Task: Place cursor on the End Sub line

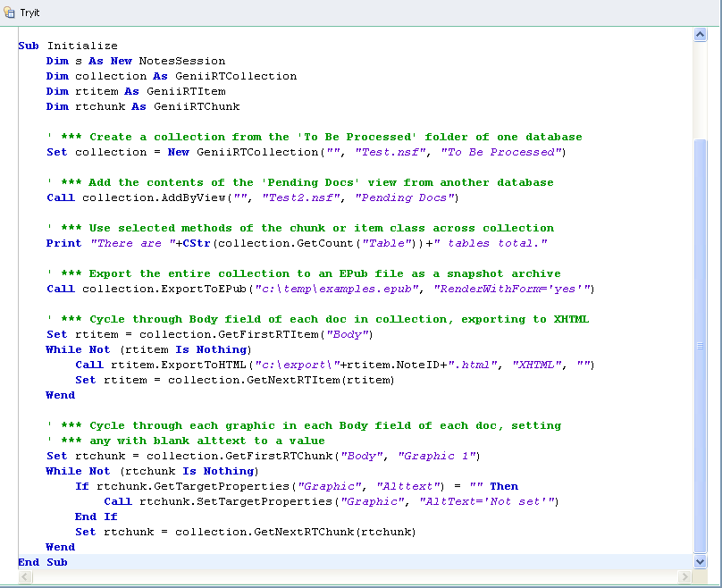Action: click(43, 562)
